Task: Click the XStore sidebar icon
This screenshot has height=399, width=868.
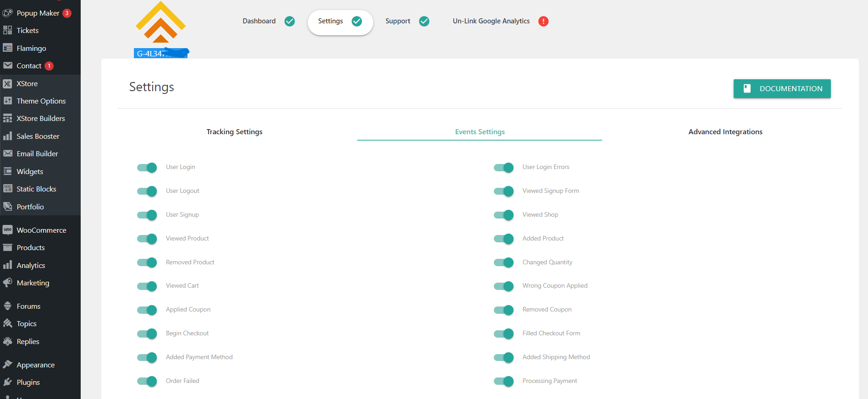Action: pos(8,84)
